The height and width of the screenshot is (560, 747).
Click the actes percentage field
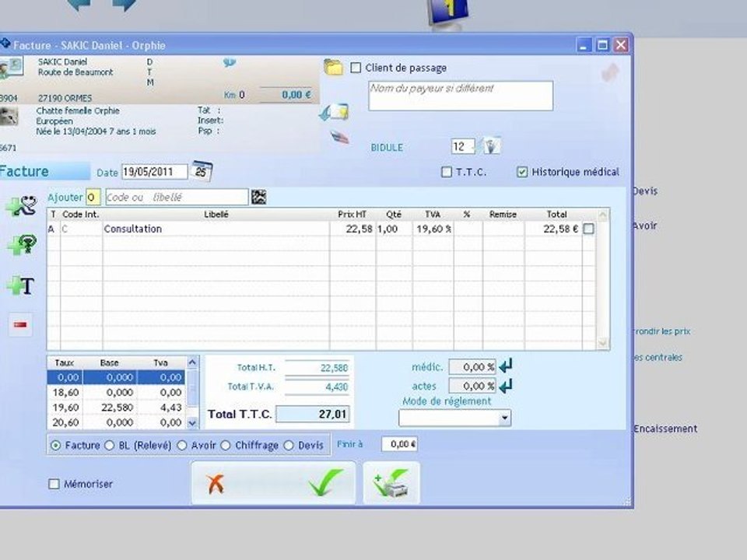coord(472,386)
